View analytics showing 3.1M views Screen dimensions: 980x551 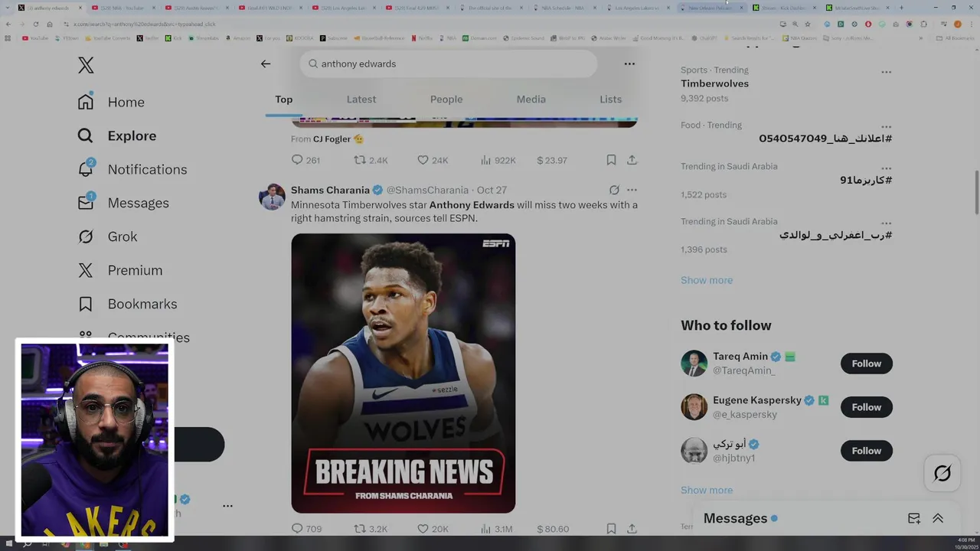pos(496,529)
